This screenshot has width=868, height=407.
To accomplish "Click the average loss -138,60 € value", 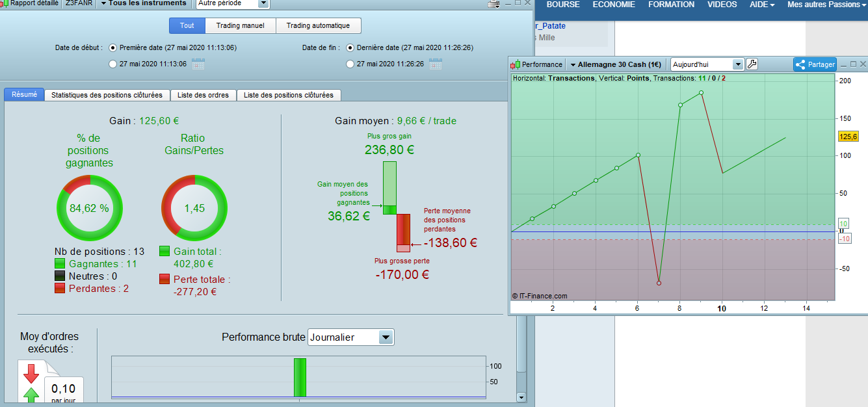I will [451, 243].
